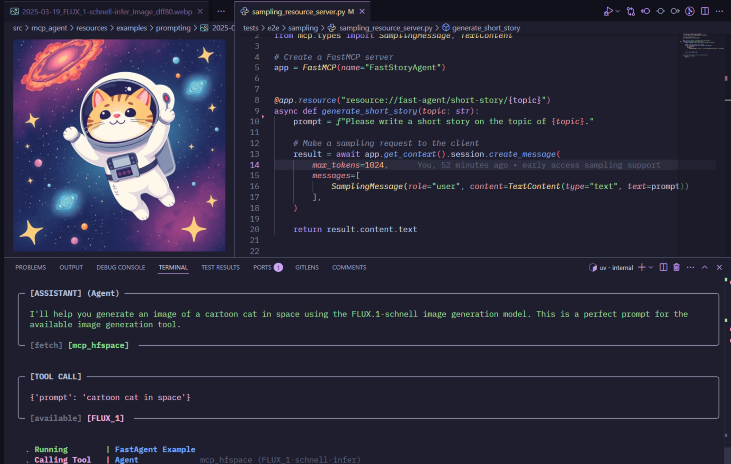731x464 pixels.
Task: Open the run options dropdown arrow
Action: 617,11
